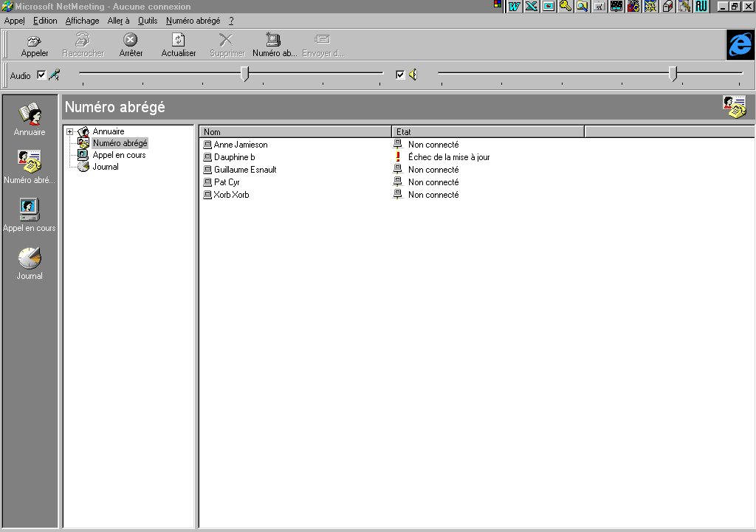The width and height of the screenshot is (756, 532).
Task: Open the Appel menu
Action: click(14, 21)
